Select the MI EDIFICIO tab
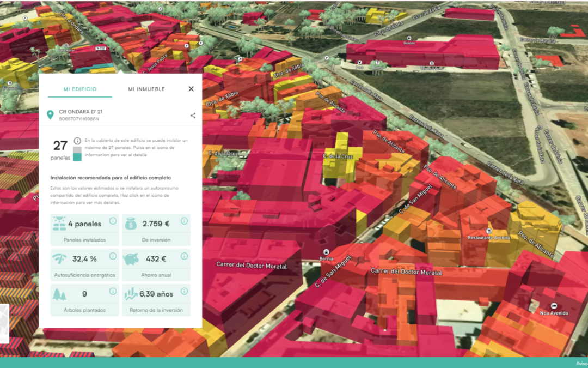 (x=80, y=89)
